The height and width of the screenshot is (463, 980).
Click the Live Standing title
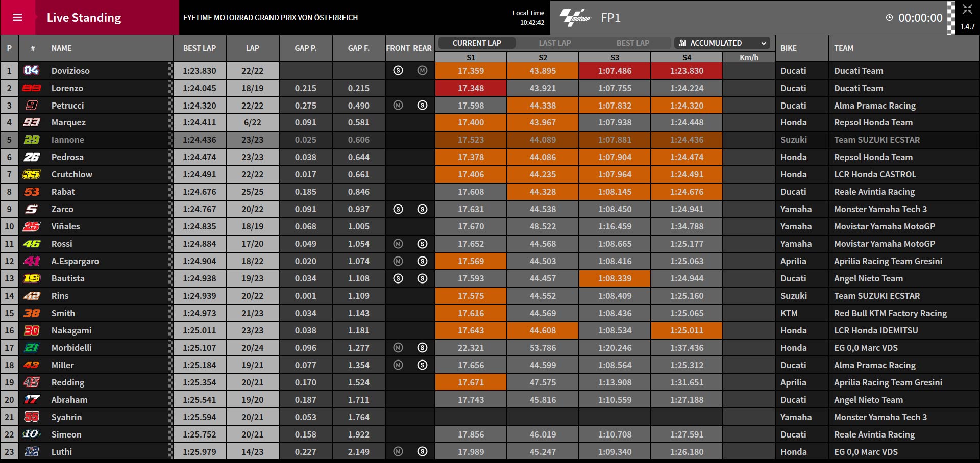(x=84, y=18)
